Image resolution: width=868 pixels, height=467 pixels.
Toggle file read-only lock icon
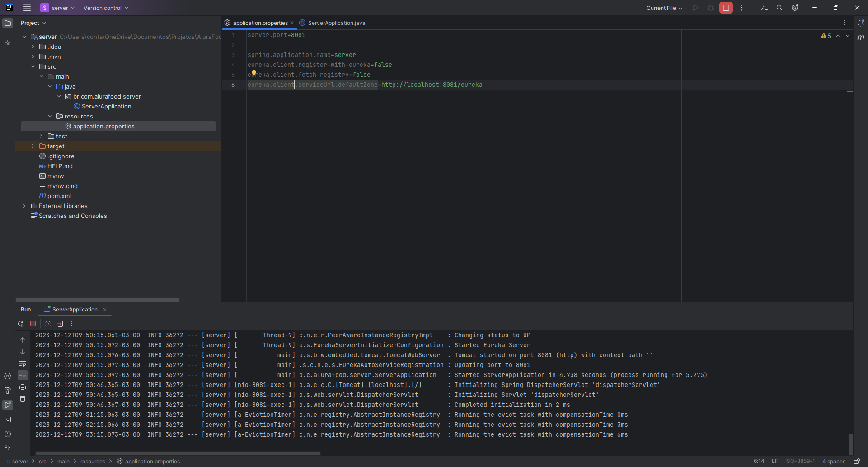coord(857,461)
